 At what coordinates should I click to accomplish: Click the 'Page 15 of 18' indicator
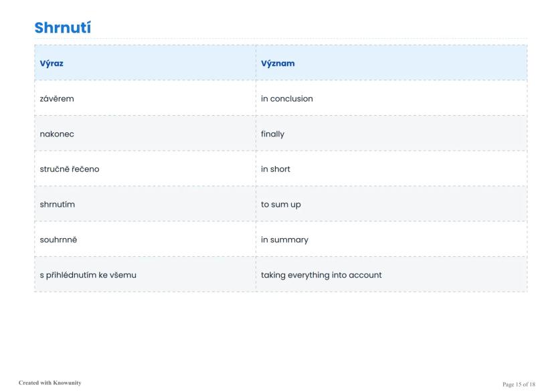click(x=519, y=383)
